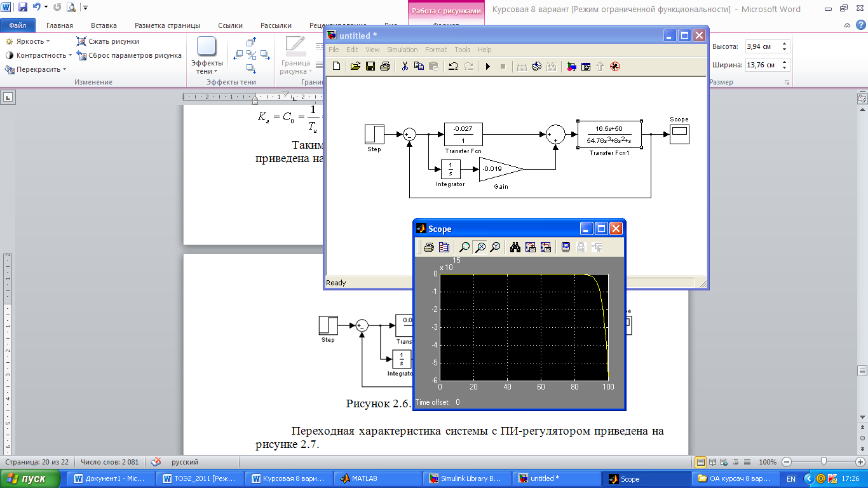Open the Simulation menu in Simulink

(x=402, y=50)
